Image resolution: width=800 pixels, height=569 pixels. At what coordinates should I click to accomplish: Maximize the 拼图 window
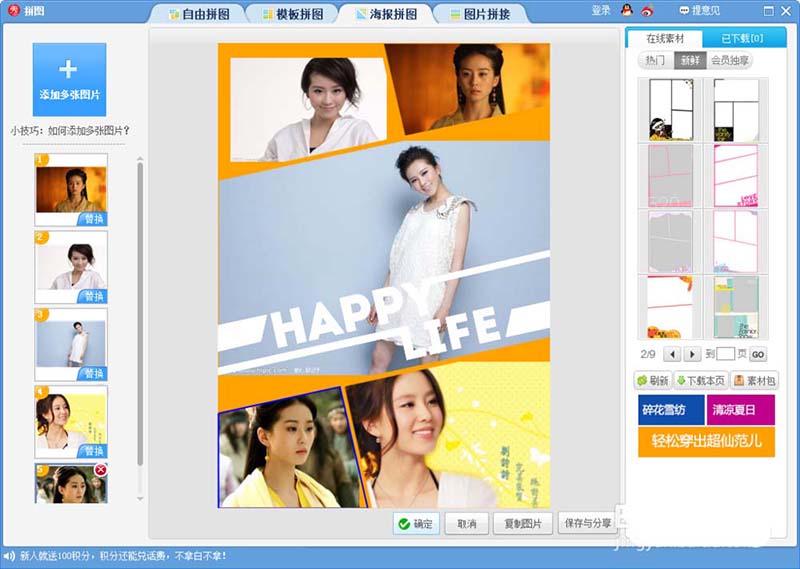pyautogui.click(x=768, y=11)
